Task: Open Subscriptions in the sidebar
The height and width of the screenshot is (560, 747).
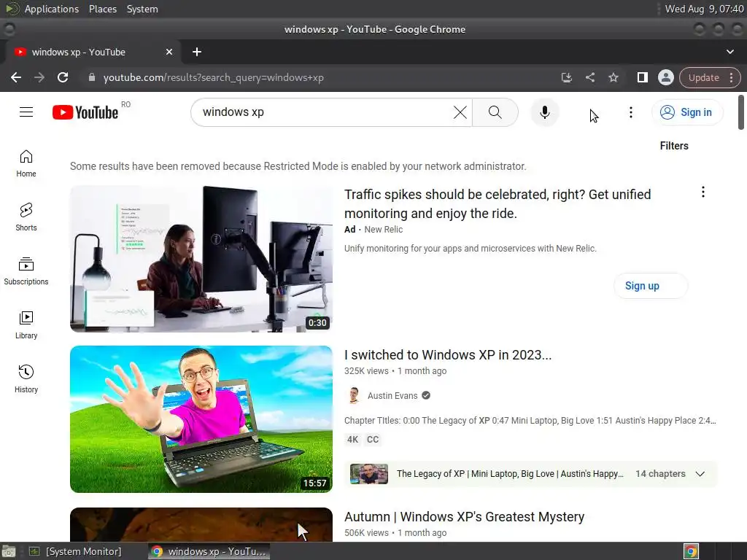Action: click(x=26, y=271)
